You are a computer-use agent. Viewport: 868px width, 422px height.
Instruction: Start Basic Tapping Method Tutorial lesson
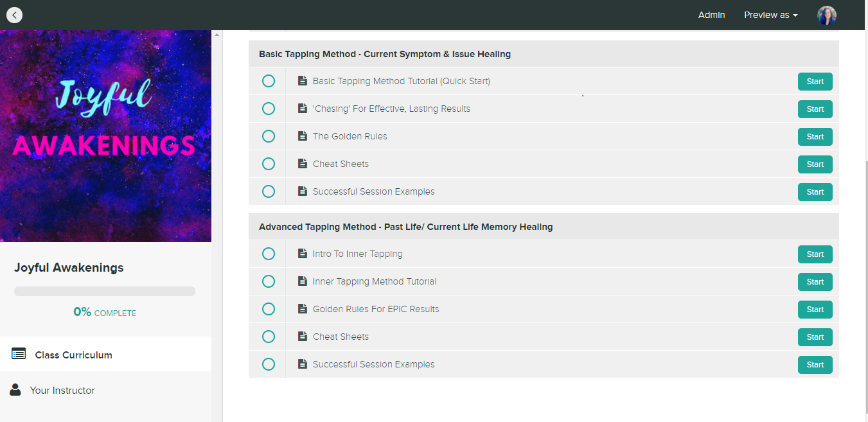[x=815, y=82]
